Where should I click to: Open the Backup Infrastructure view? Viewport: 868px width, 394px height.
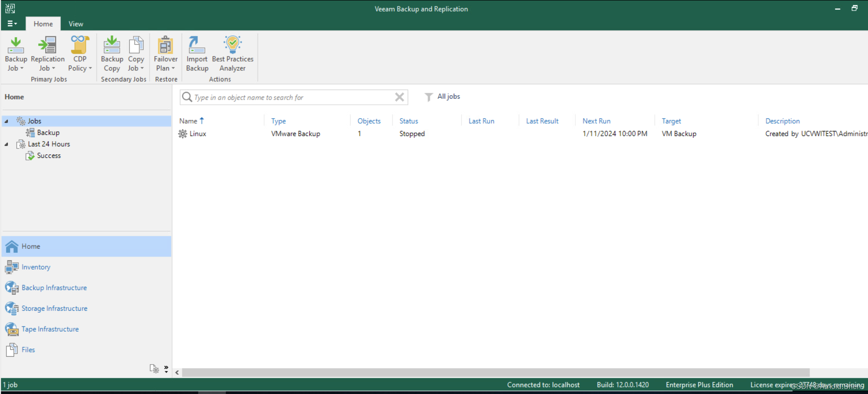(x=87, y=288)
